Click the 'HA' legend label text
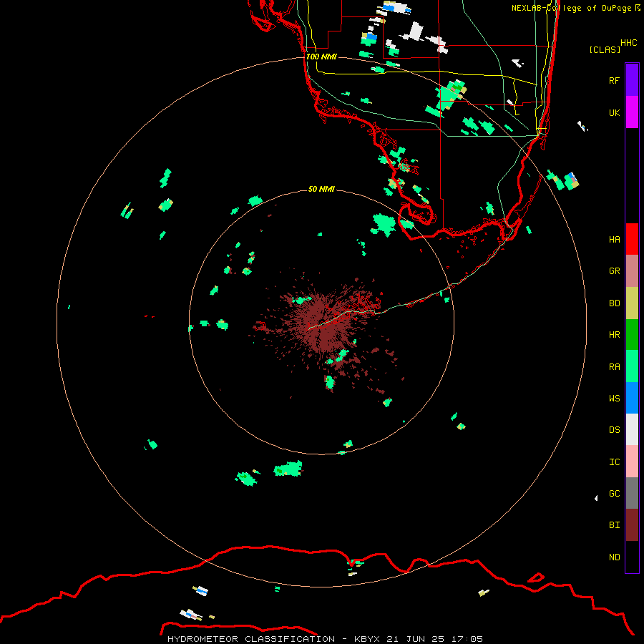This screenshot has height=644, width=644. [614, 240]
